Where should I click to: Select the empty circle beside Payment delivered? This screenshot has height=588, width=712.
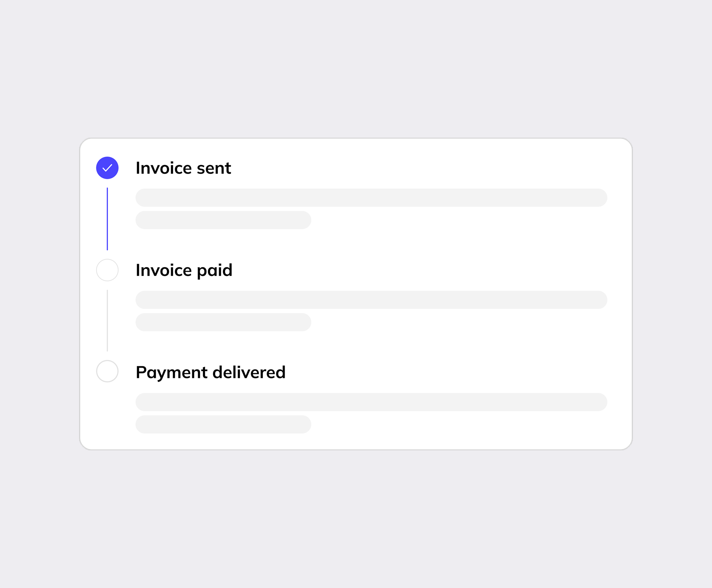(107, 371)
